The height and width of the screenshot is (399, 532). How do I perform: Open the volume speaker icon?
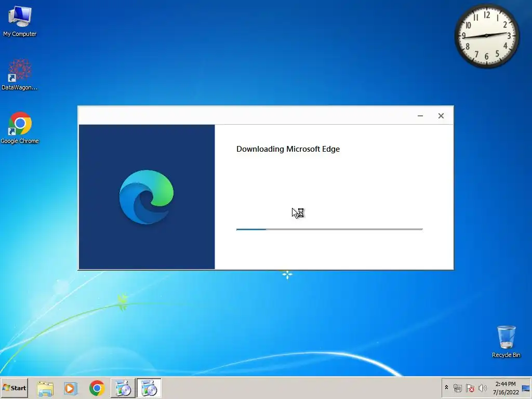point(482,388)
